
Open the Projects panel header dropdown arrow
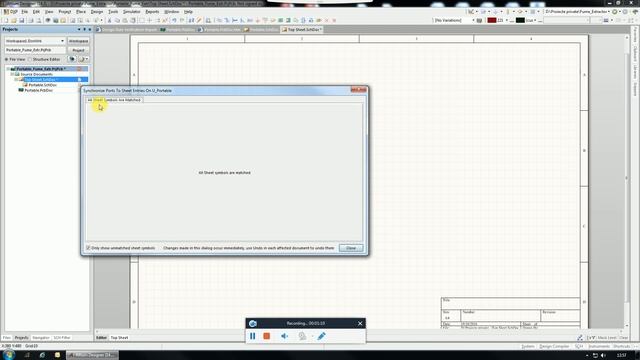(79, 29)
